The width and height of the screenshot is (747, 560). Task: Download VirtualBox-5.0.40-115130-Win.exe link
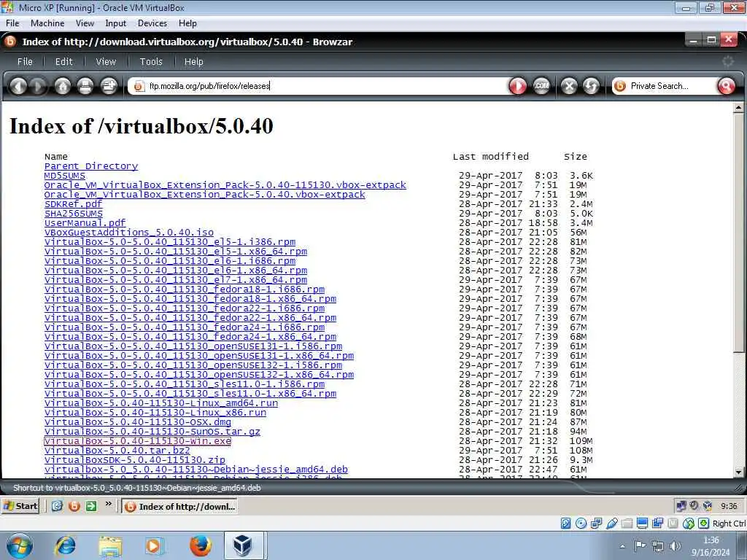[138, 441]
